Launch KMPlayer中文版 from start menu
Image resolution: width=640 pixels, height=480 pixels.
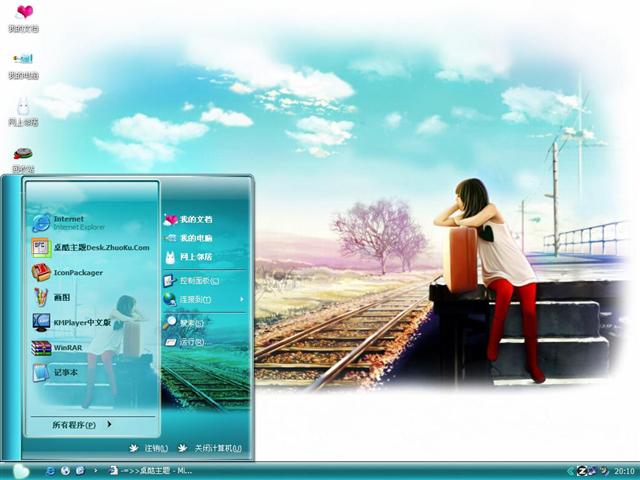(x=72, y=322)
